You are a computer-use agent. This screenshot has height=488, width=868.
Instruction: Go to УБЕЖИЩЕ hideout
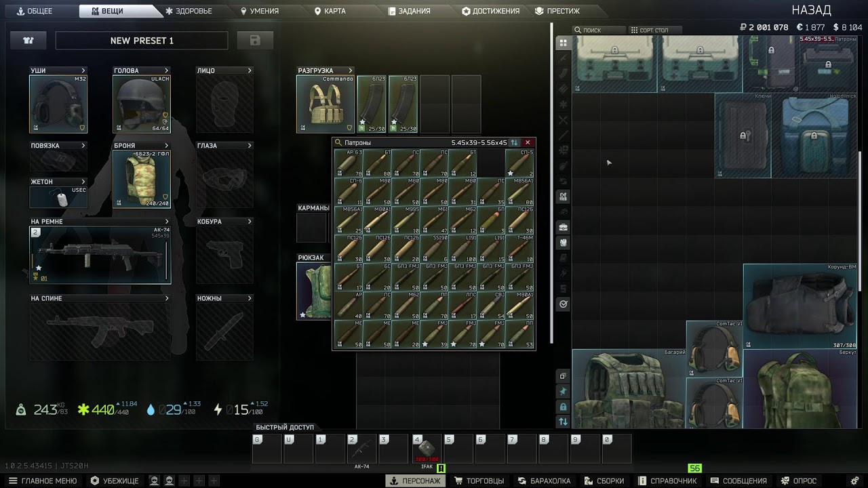click(x=115, y=481)
